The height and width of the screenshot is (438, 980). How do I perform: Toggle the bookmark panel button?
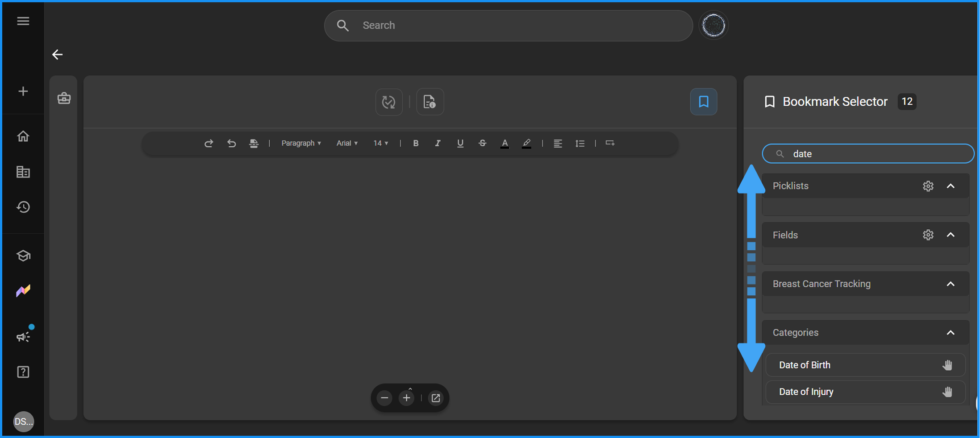[x=703, y=102]
